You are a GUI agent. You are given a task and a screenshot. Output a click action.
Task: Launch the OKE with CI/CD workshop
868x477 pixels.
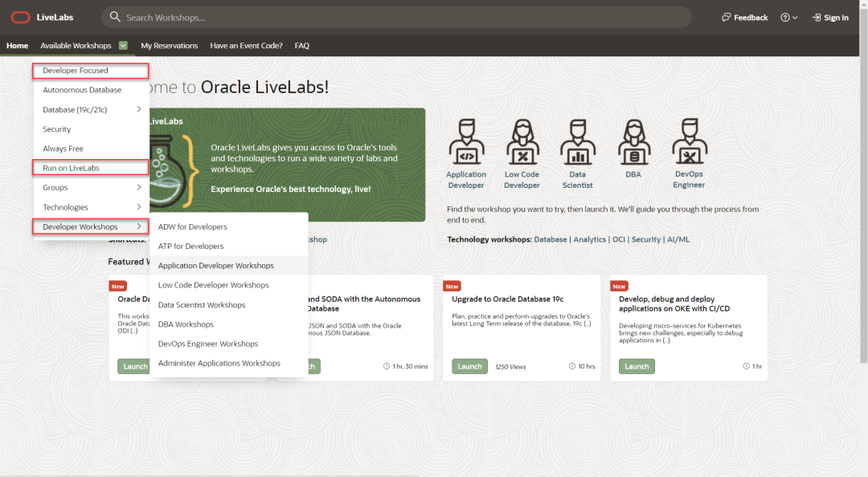637,366
